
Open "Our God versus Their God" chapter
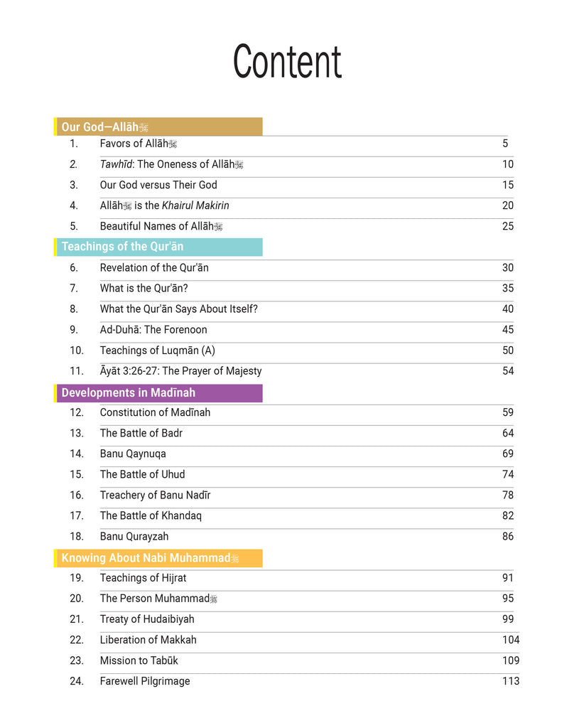point(158,185)
